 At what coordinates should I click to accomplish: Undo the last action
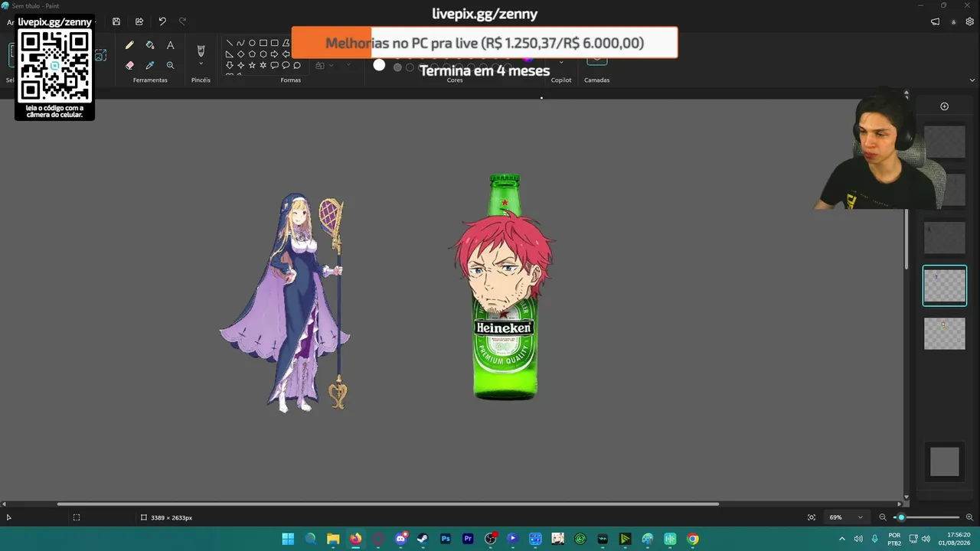[162, 21]
